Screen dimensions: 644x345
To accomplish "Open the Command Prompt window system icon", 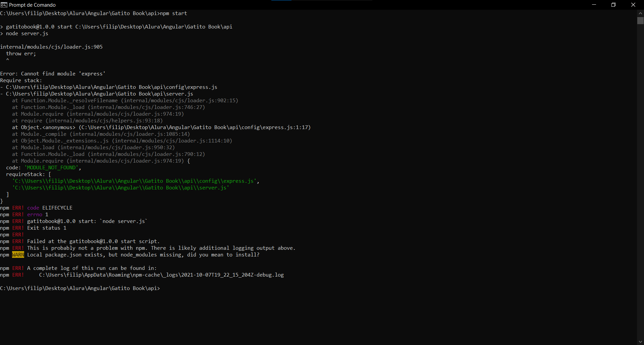I will (4, 5).
